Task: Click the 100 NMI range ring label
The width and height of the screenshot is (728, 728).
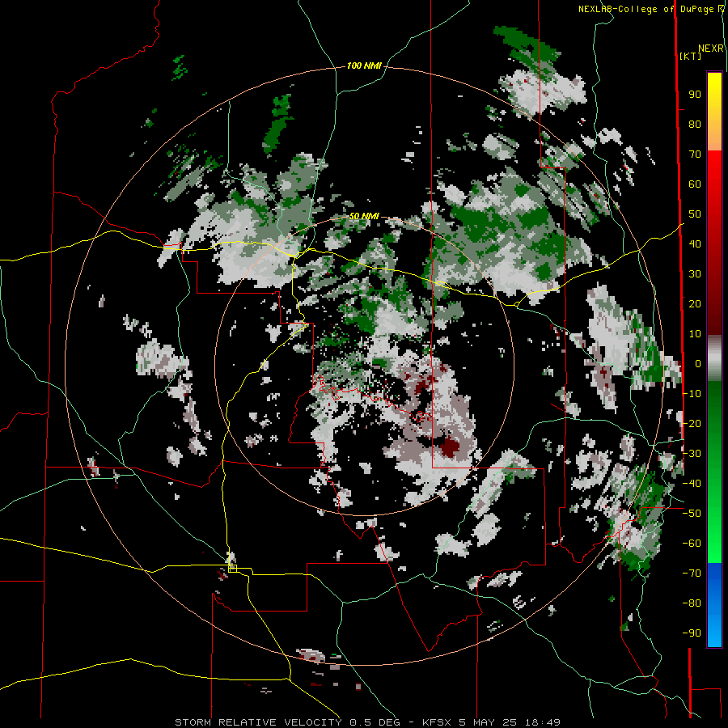Action: tap(364, 66)
